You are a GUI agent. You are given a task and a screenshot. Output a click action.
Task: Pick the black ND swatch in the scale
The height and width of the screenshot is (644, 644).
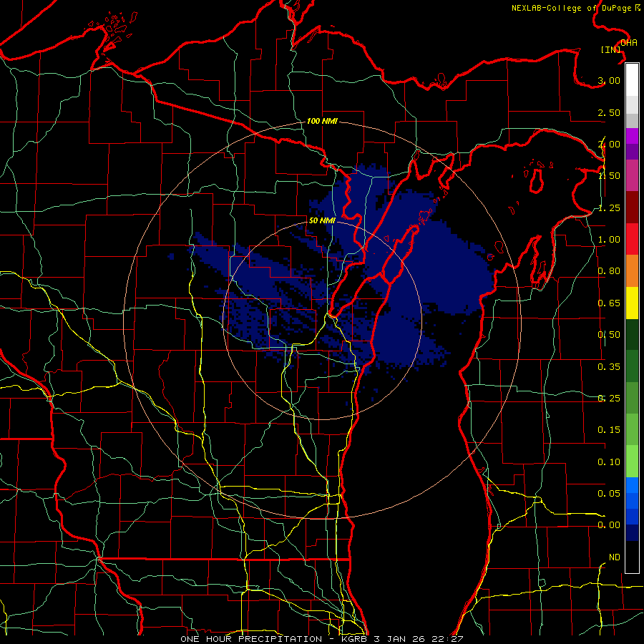[x=632, y=557]
